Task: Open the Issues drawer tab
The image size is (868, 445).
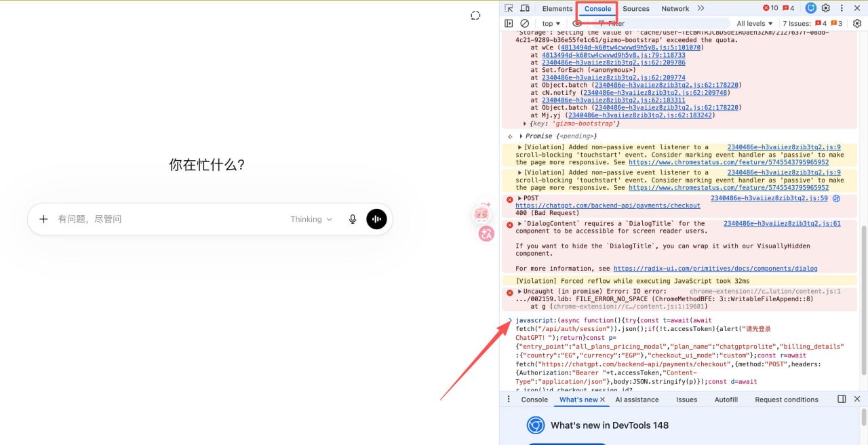Action: pyautogui.click(x=686, y=400)
